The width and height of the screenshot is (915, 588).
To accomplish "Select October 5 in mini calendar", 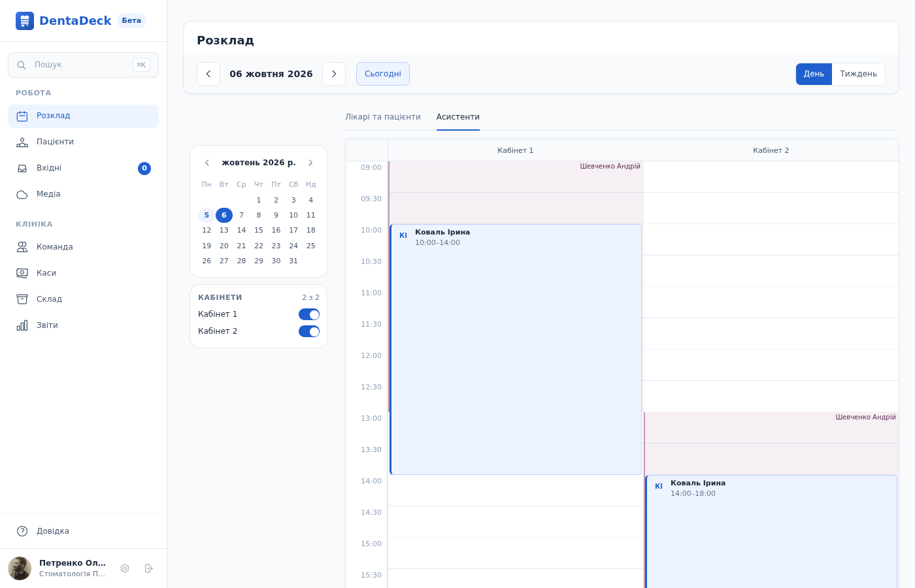I will click(207, 216).
